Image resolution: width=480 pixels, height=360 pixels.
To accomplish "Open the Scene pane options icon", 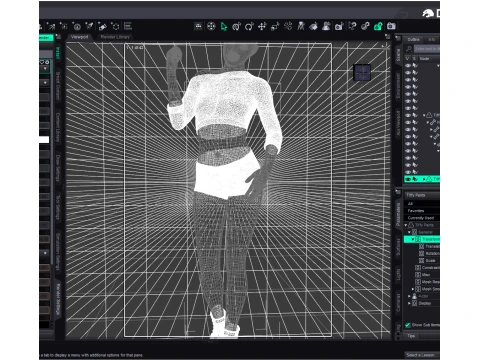I will click(x=398, y=38).
